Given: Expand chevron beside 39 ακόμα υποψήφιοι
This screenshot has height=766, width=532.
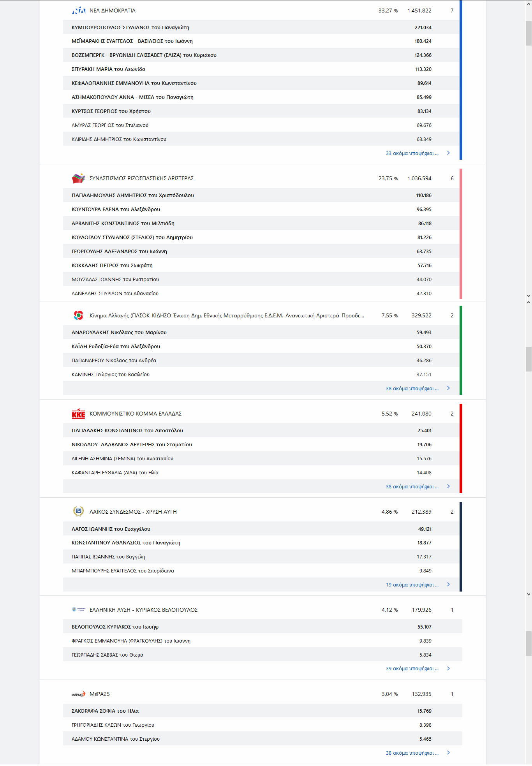Looking at the screenshot, I should coord(449,669).
